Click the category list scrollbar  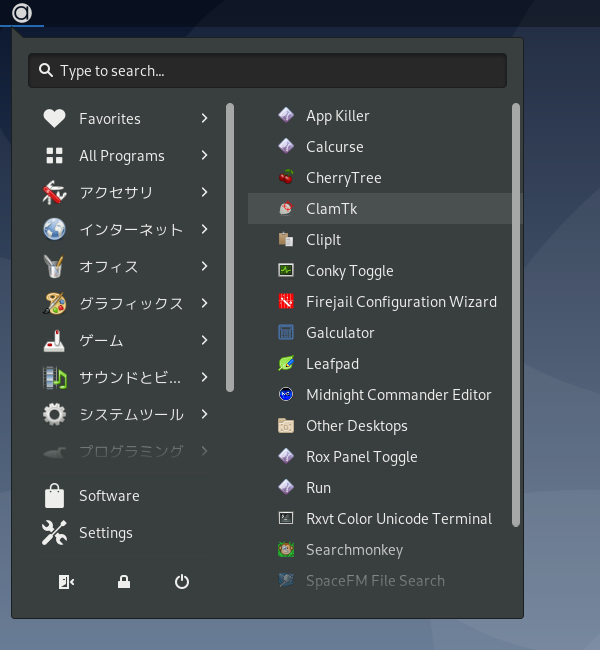click(230, 247)
